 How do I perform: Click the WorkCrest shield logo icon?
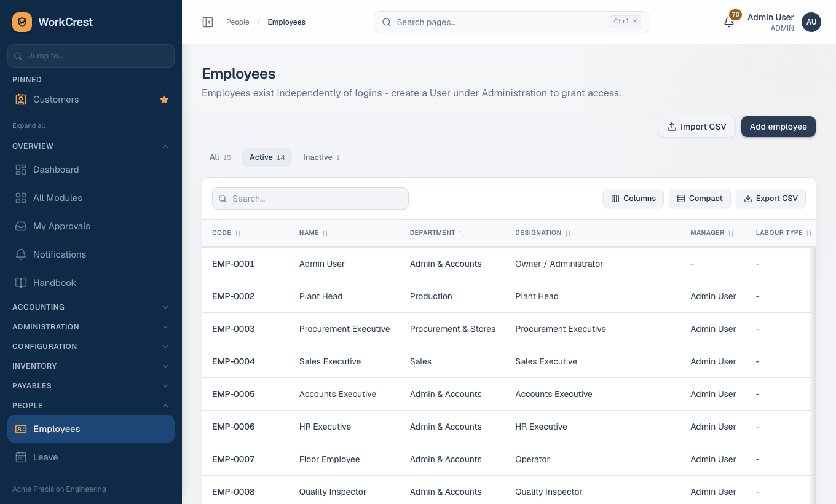(22, 22)
